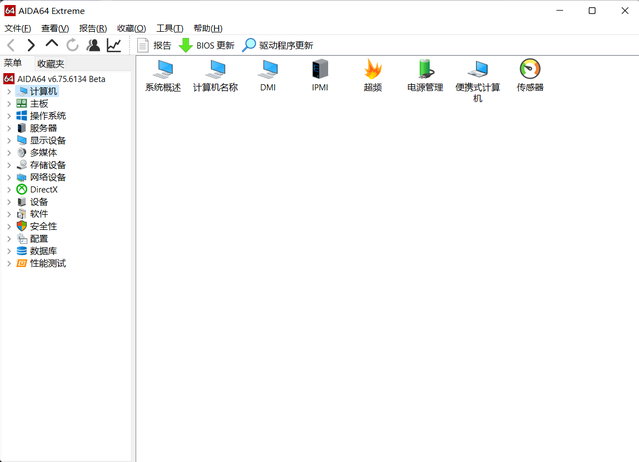
Task: Select the 服务器 tree label
Action: click(43, 128)
